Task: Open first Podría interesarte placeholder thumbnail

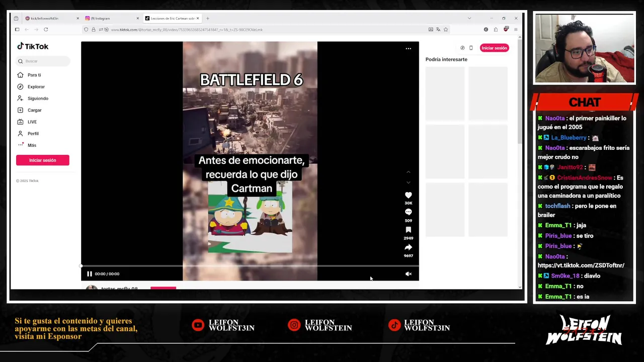Action: coord(445,93)
